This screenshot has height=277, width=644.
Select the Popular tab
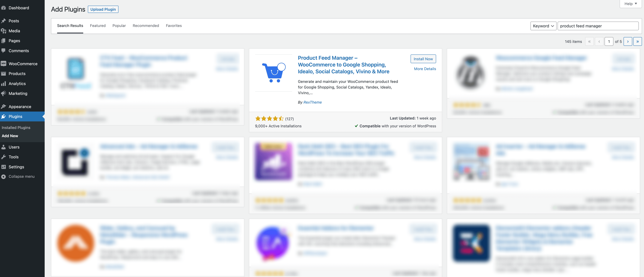[119, 25]
